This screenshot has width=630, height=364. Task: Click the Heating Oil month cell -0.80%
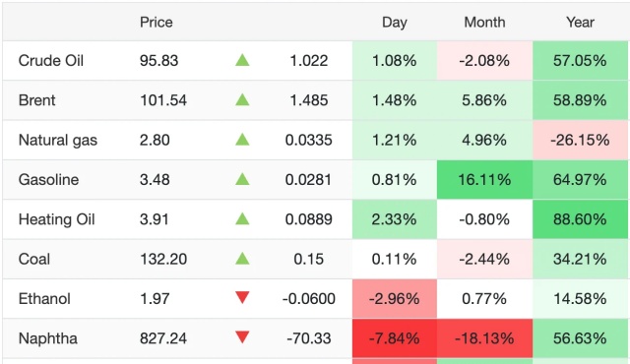coord(484,219)
